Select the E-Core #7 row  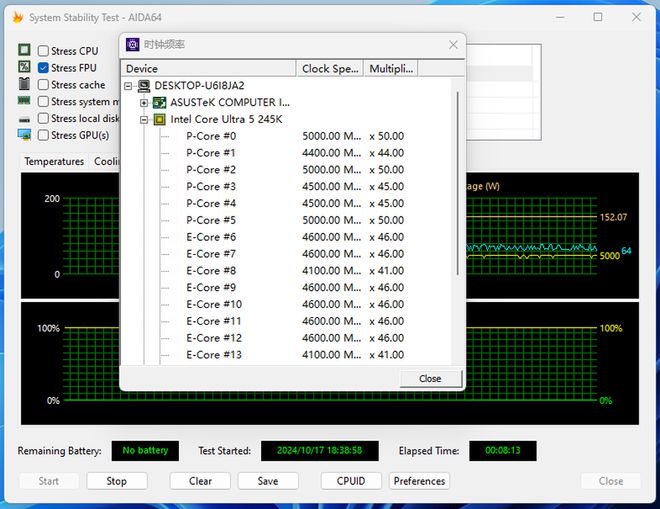286,254
